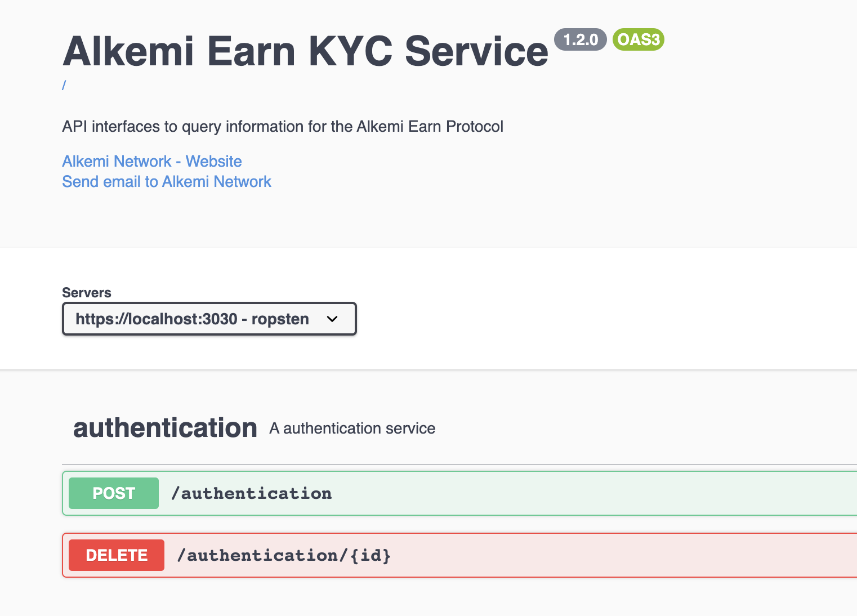This screenshot has height=616, width=857.
Task: Click the Alkemi Earn KYC Service title
Action: (x=306, y=51)
